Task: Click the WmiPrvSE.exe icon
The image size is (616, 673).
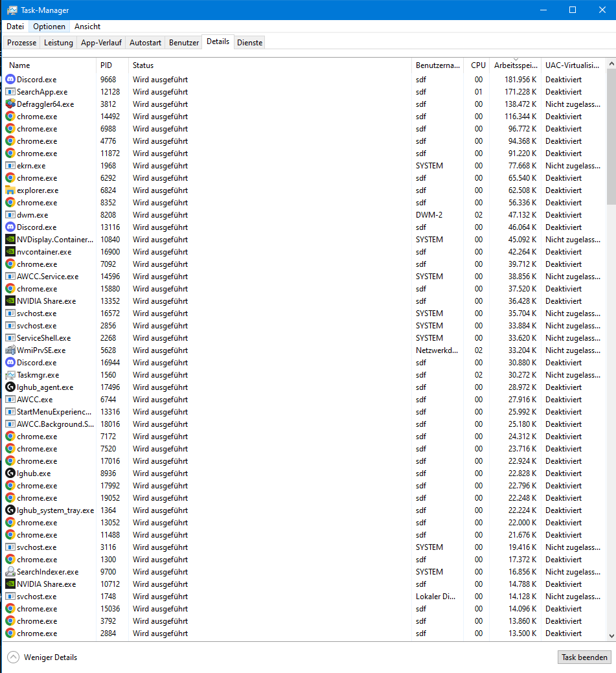Action: (x=10, y=350)
